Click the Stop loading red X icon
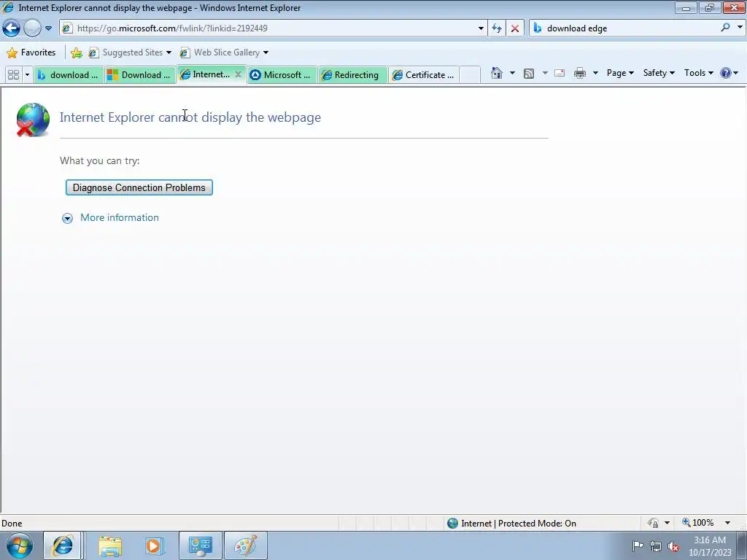Viewport: 747px width, 560px height. (515, 28)
